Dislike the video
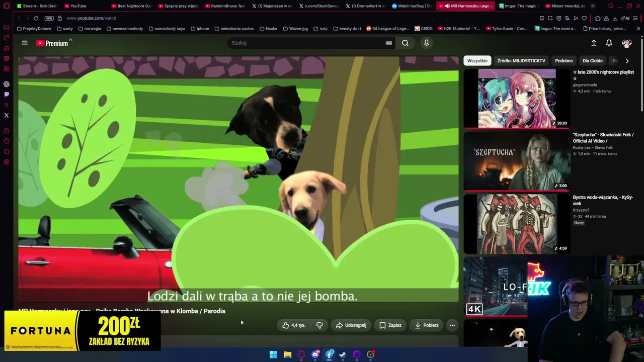Viewport: 644px width, 362px height. [x=319, y=325]
